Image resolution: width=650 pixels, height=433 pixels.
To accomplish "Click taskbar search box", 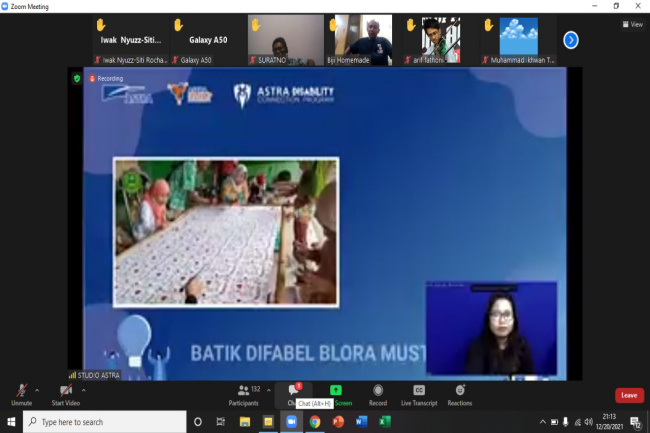I will click(104, 422).
